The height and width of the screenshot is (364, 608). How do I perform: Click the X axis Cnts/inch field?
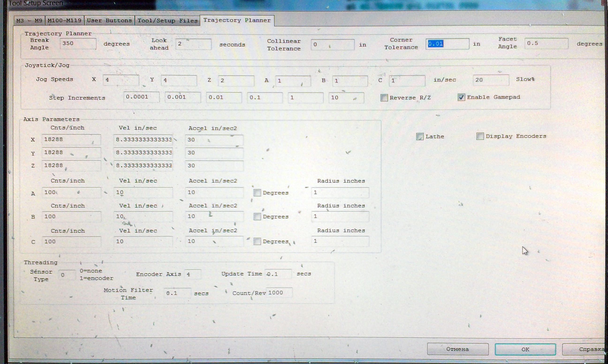71,140
